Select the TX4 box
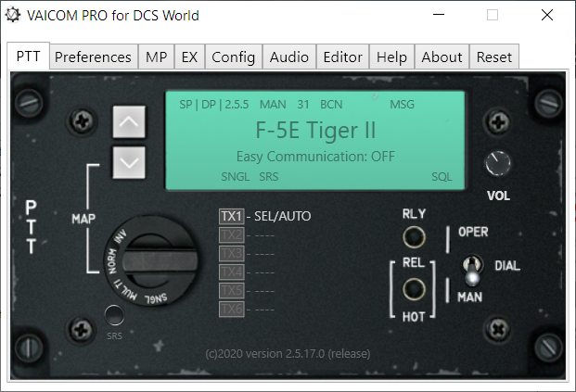This screenshot has height=392, width=576. click(232, 272)
